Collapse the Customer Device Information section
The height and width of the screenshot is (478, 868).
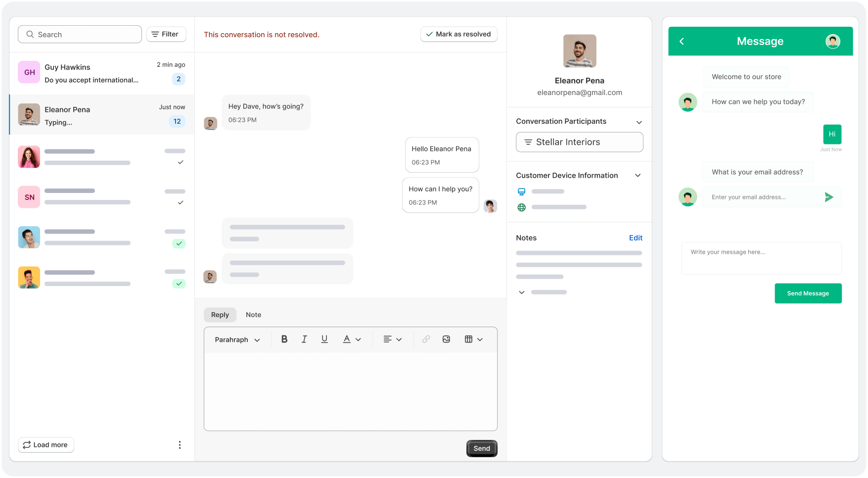pos(638,175)
